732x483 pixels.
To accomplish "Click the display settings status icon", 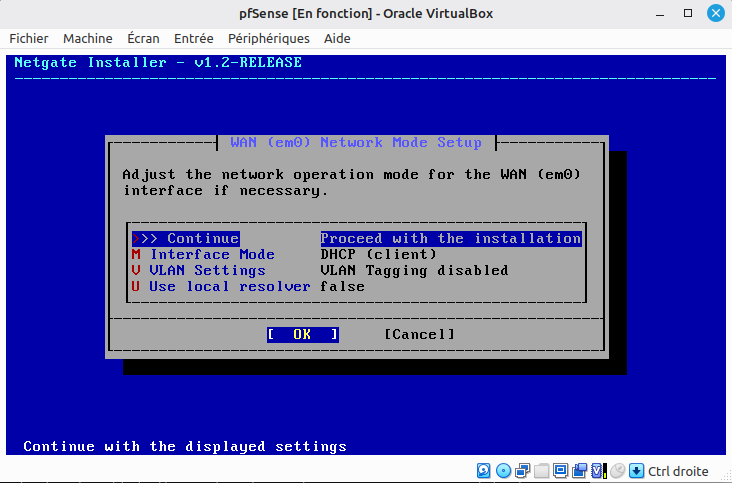I will [x=560, y=470].
